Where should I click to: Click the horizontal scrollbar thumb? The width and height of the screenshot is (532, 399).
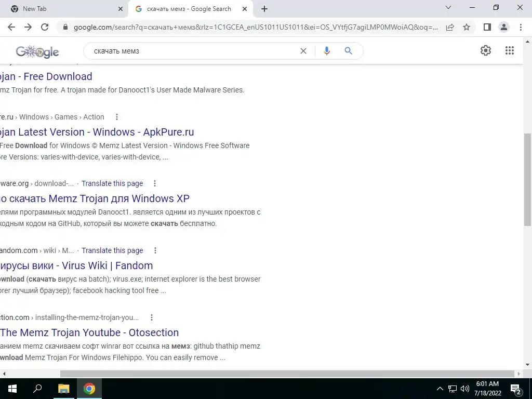pos(287,374)
